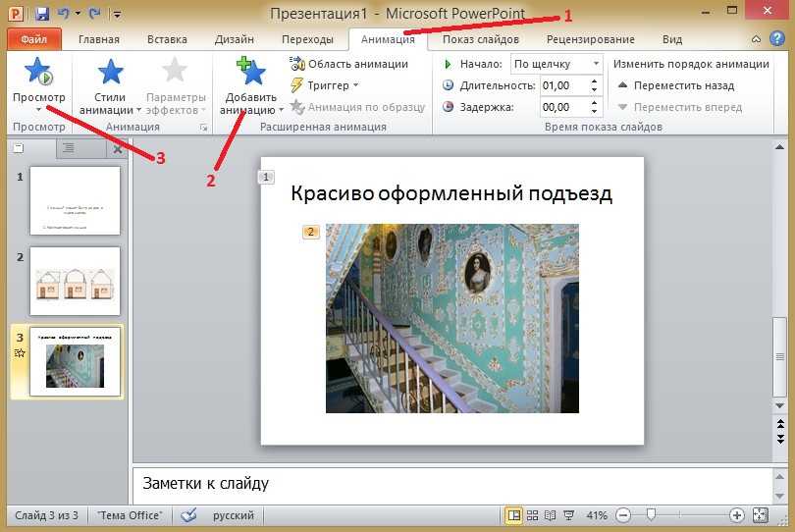This screenshot has height=532, width=795.
Task: Switch to the Outline pane tab
Action: (x=69, y=148)
